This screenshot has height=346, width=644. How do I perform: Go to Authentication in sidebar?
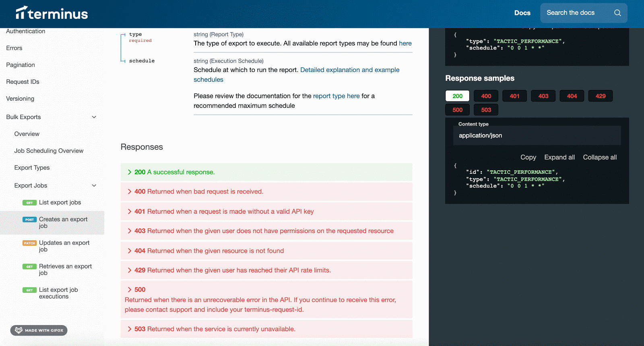[x=26, y=31]
